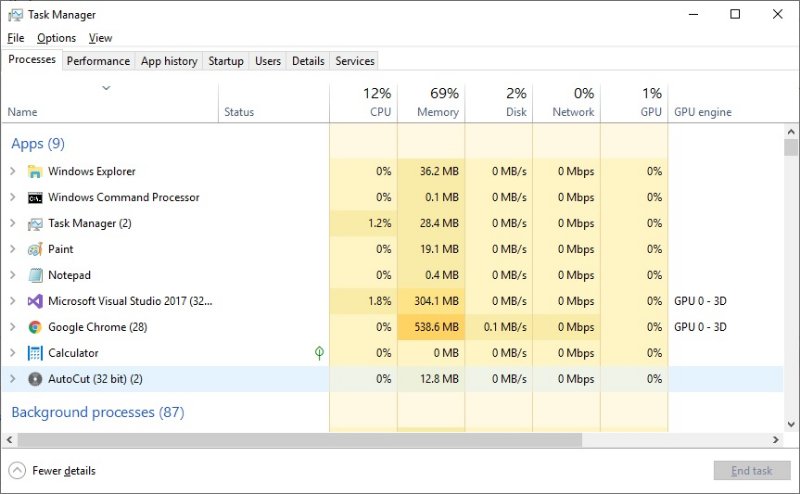Maximize the Task Manager window
The width and height of the screenshot is (800, 494).
(735, 14)
